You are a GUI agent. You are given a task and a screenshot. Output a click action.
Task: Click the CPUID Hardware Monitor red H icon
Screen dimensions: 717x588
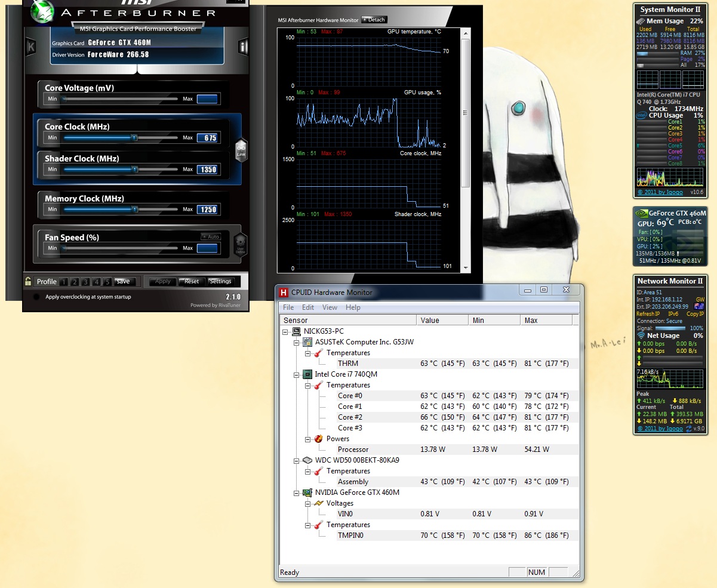pos(284,292)
